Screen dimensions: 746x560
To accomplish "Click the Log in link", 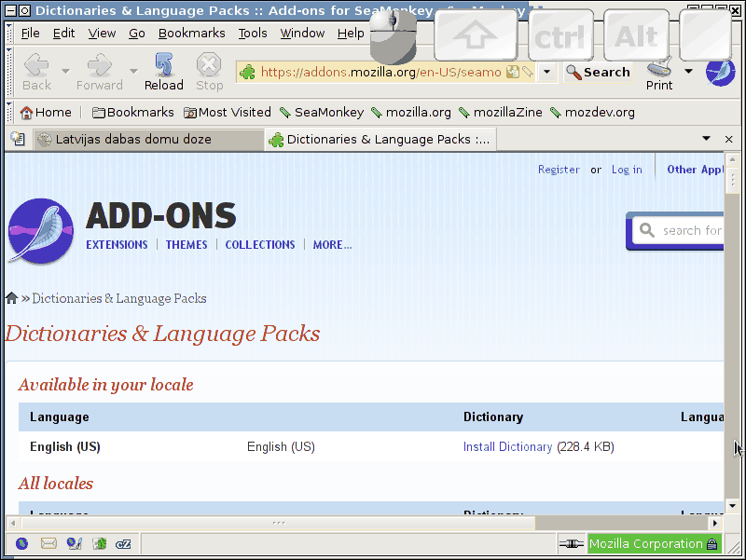I will 627,170.
